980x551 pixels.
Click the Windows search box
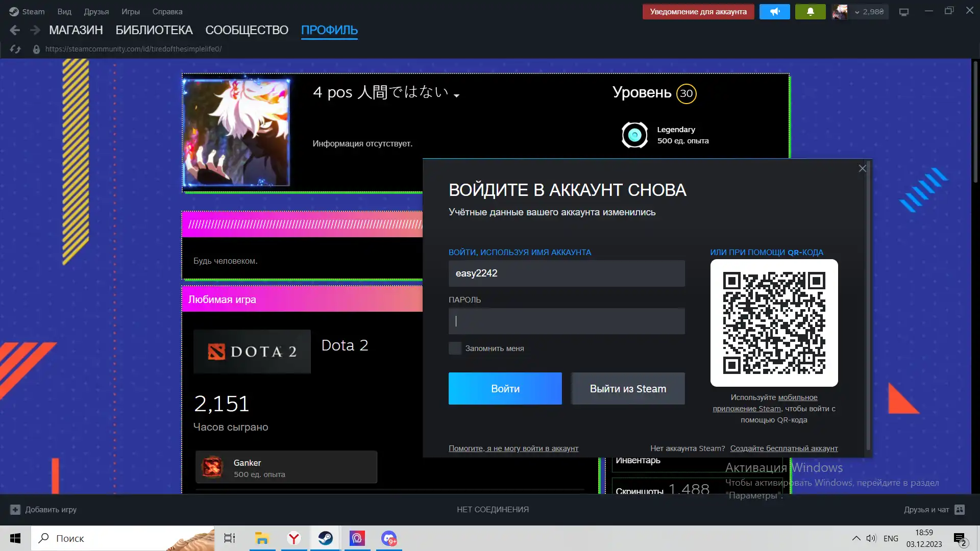pos(122,538)
